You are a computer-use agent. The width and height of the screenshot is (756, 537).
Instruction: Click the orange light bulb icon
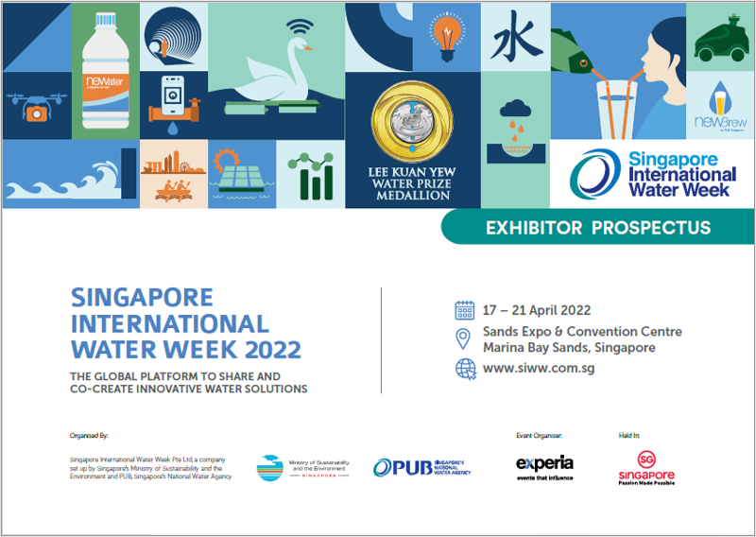447,37
